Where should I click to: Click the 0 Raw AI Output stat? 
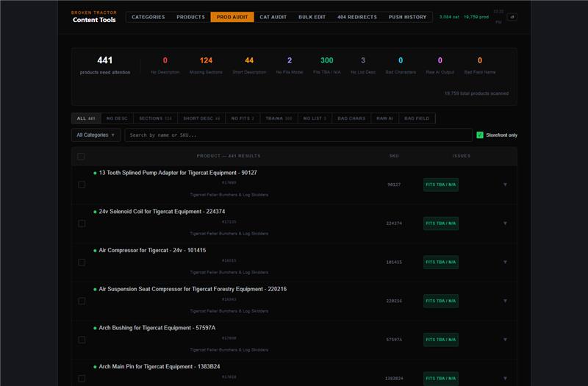pyautogui.click(x=440, y=65)
